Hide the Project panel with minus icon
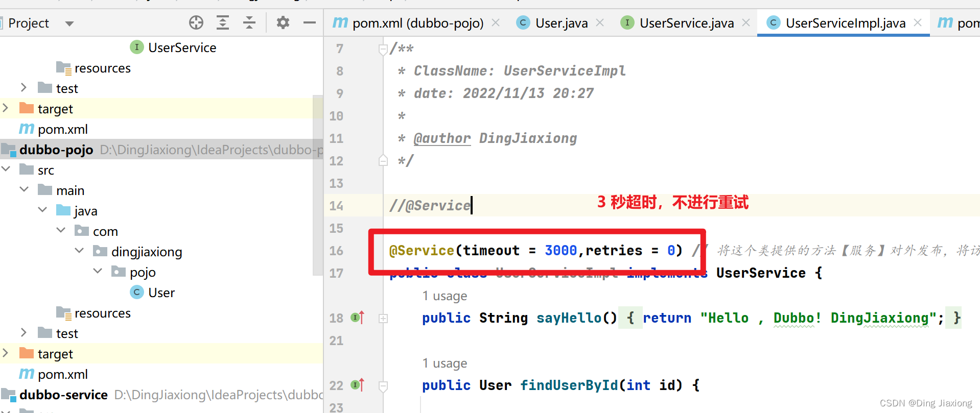The width and height of the screenshot is (980, 413). (310, 22)
